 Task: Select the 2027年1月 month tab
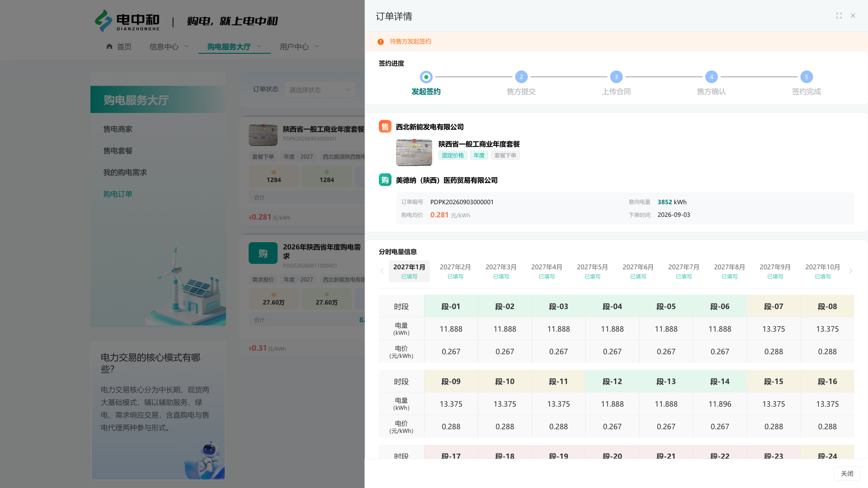409,271
